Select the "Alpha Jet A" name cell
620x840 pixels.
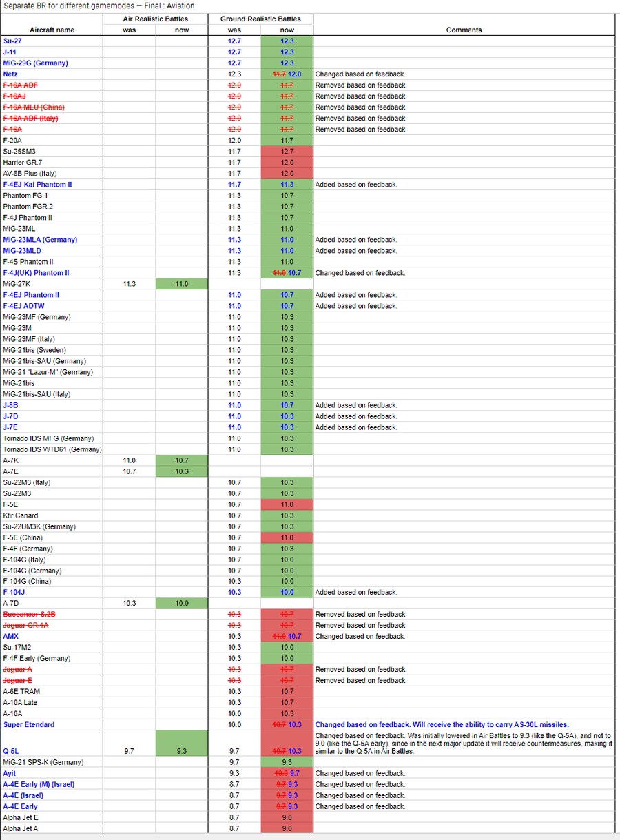point(52,829)
